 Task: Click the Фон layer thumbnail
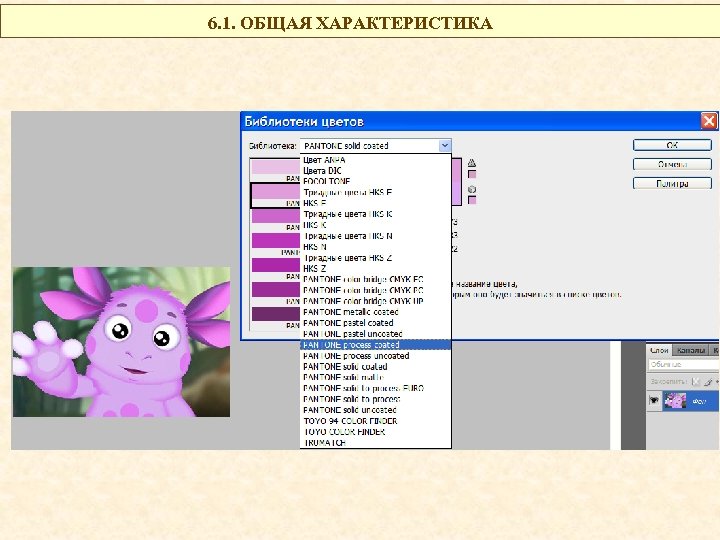pyautogui.click(x=675, y=401)
